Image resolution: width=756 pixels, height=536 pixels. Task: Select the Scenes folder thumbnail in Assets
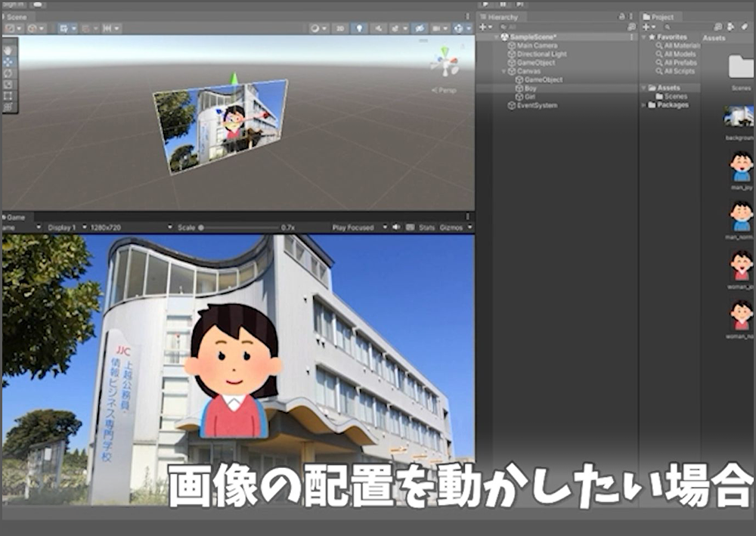coord(740,68)
